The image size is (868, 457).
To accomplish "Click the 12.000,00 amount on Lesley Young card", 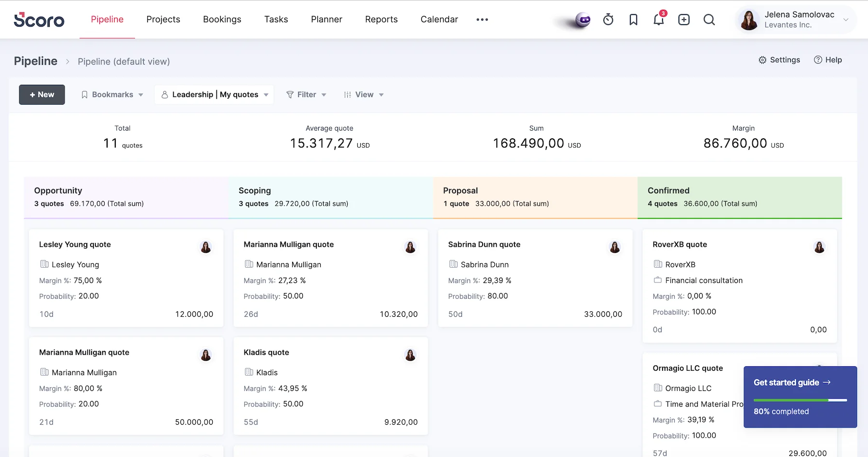I will pos(194,314).
